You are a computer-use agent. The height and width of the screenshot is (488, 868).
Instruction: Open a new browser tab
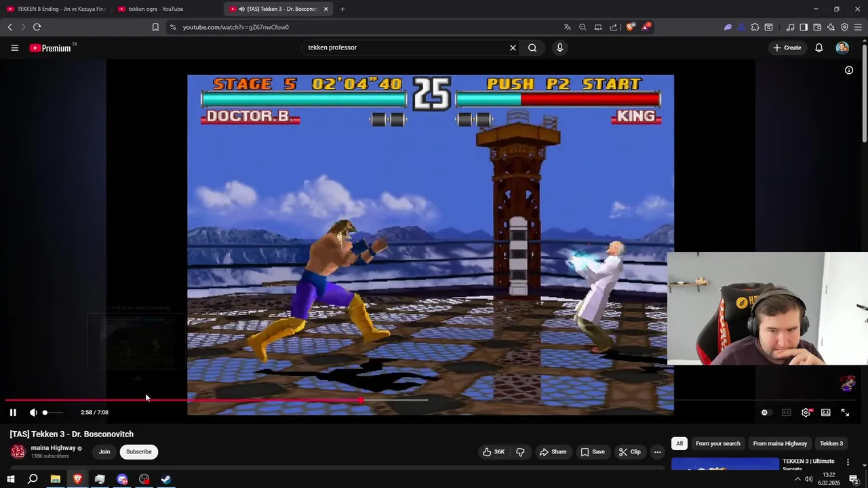click(342, 9)
